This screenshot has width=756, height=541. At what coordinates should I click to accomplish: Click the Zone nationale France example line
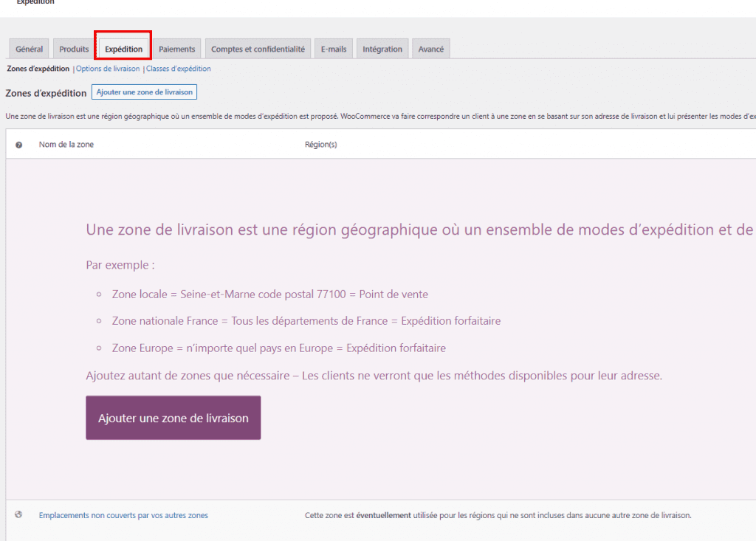(306, 320)
